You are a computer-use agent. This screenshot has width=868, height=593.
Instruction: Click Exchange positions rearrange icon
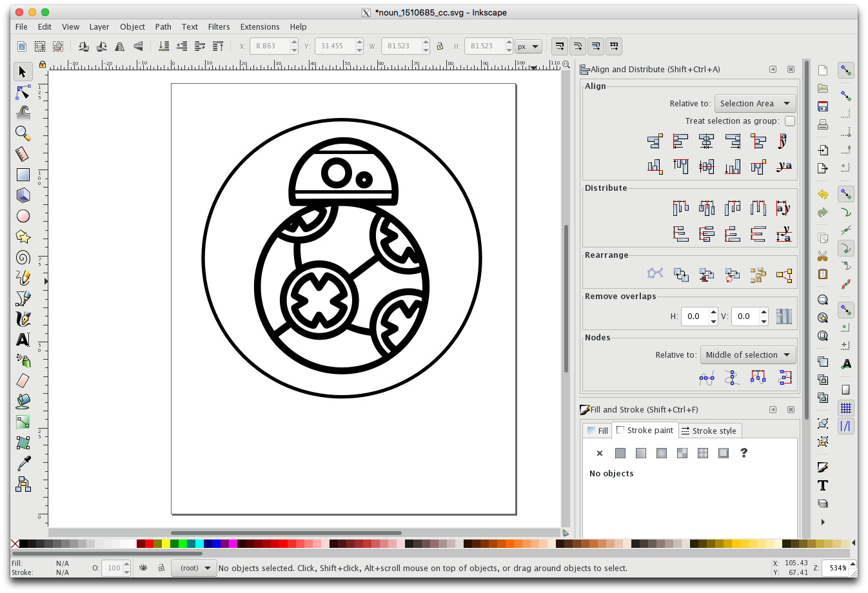680,275
